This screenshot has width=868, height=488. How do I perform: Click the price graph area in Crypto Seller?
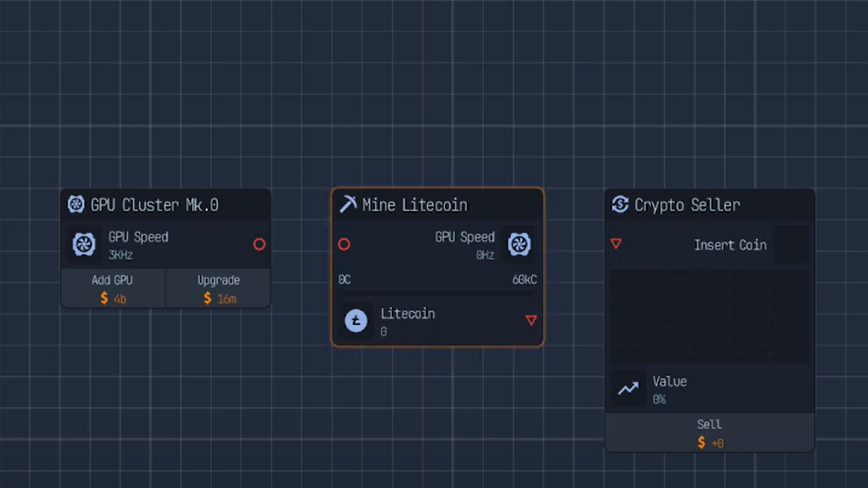(x=709, y=316)
